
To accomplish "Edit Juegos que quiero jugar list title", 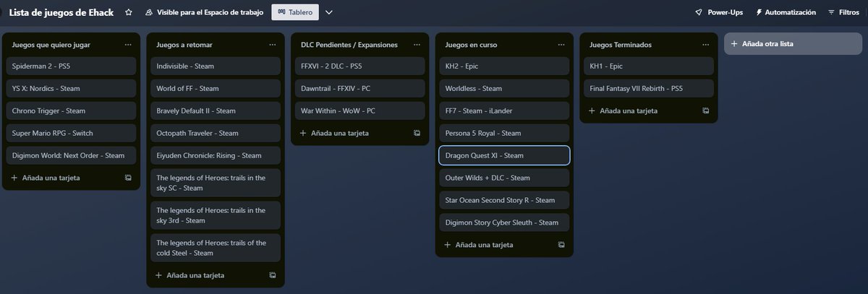I will point(51,45).
